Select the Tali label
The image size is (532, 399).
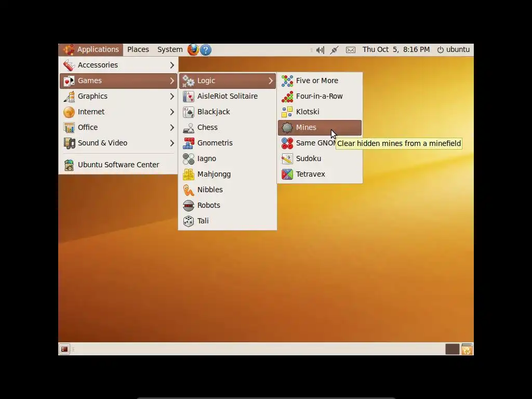[203, 221]
